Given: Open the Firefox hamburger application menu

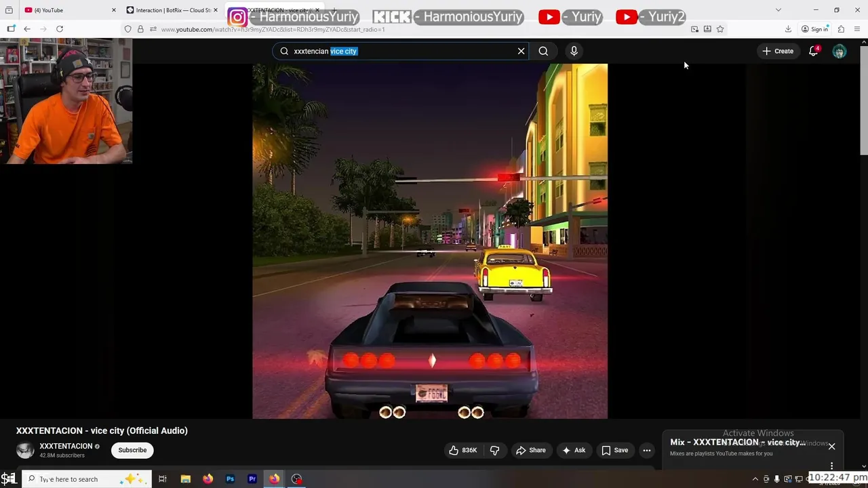Looking at the screenshot, I should tap(858, 29).
